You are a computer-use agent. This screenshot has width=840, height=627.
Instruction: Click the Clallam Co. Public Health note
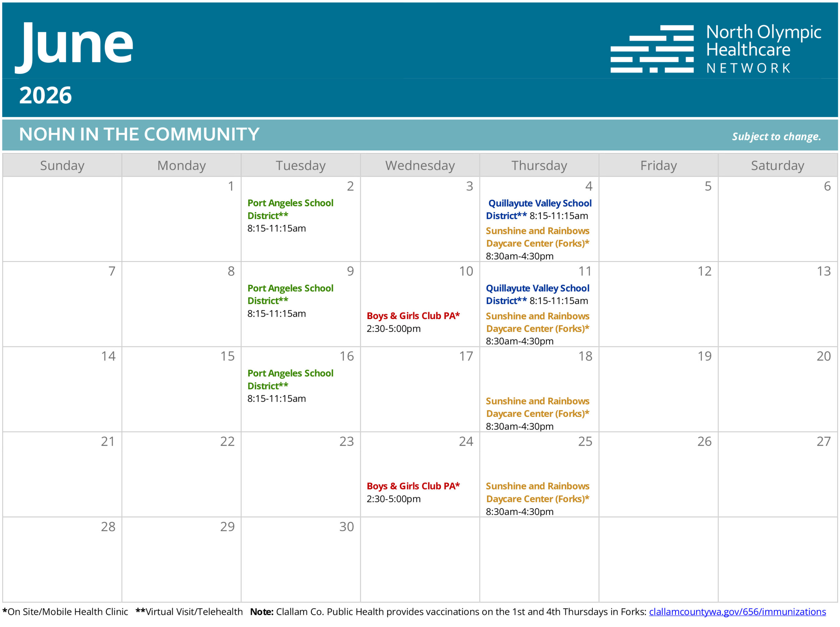click(449, 612)
